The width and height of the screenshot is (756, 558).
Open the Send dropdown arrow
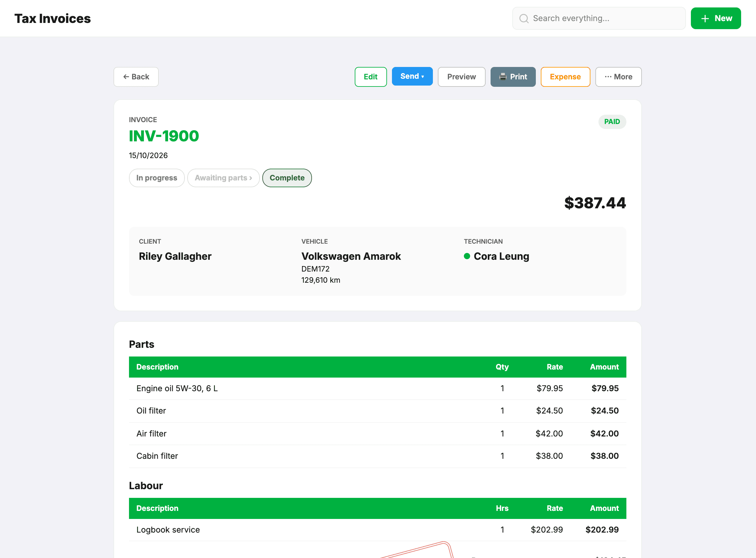click(423, 77)
